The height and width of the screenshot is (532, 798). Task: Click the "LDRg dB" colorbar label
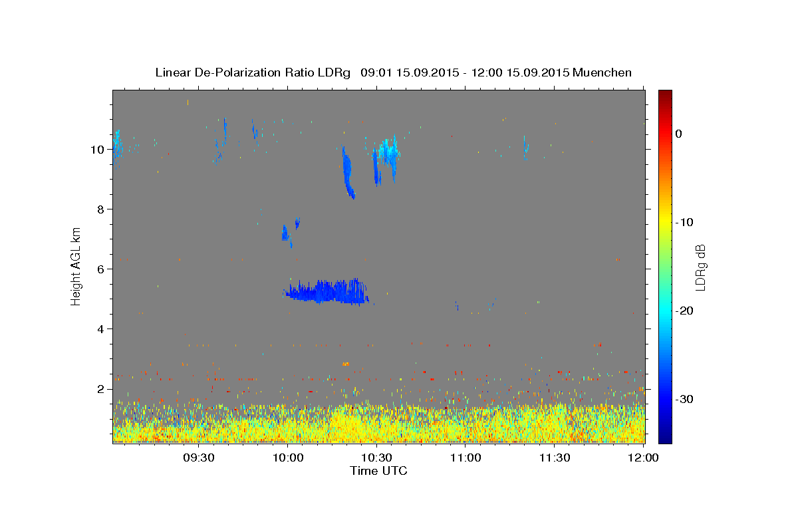(700, 267)
